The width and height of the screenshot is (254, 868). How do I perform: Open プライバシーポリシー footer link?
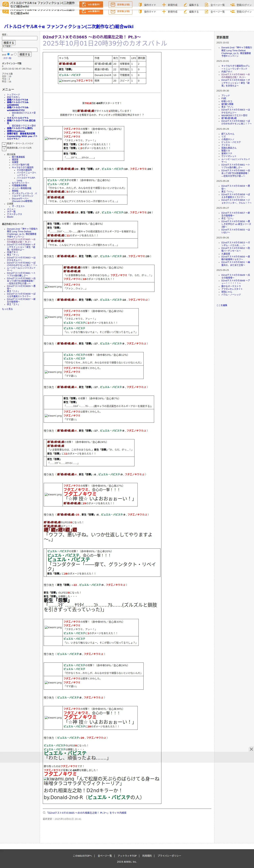tap(169, 856)
